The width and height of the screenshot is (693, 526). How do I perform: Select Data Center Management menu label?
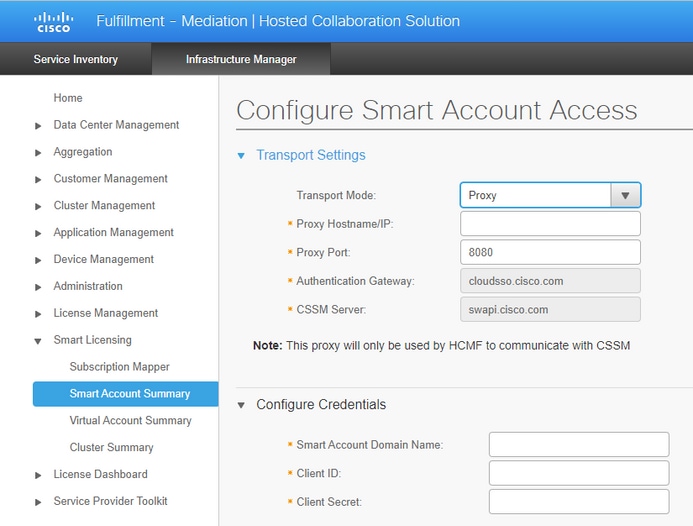[116, 125]
